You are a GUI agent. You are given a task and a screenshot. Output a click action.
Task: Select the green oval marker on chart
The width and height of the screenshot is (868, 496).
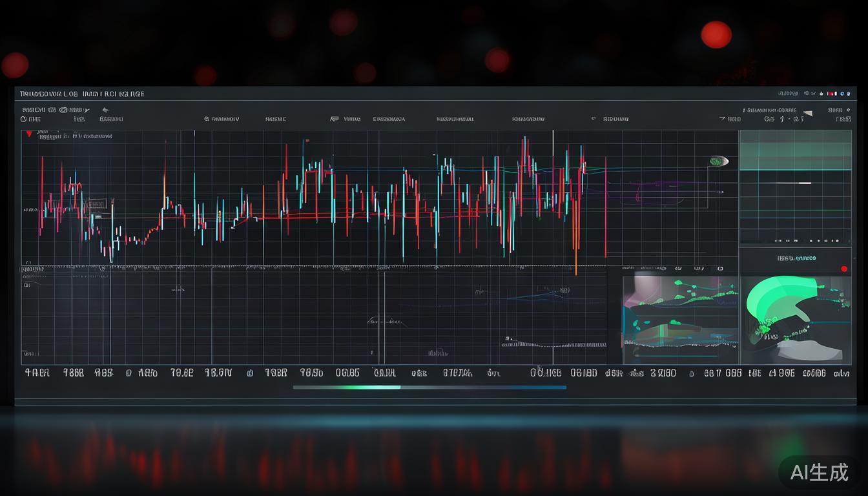[x=716, y=161]
